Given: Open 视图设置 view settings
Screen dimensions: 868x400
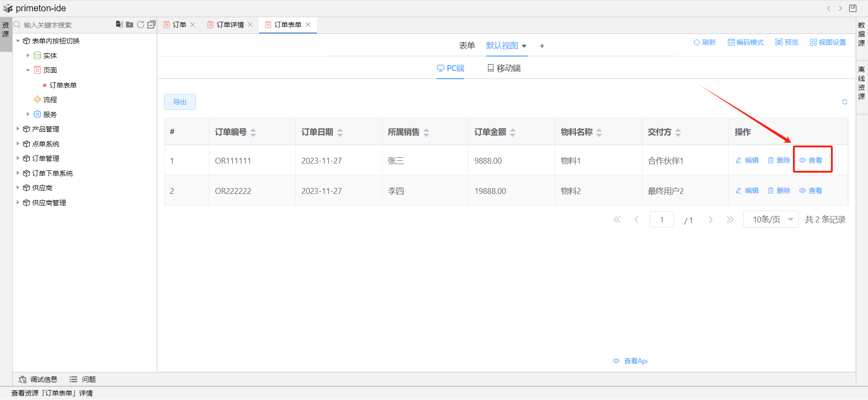Looking at the screenshot, I should [x=828, y=42].
